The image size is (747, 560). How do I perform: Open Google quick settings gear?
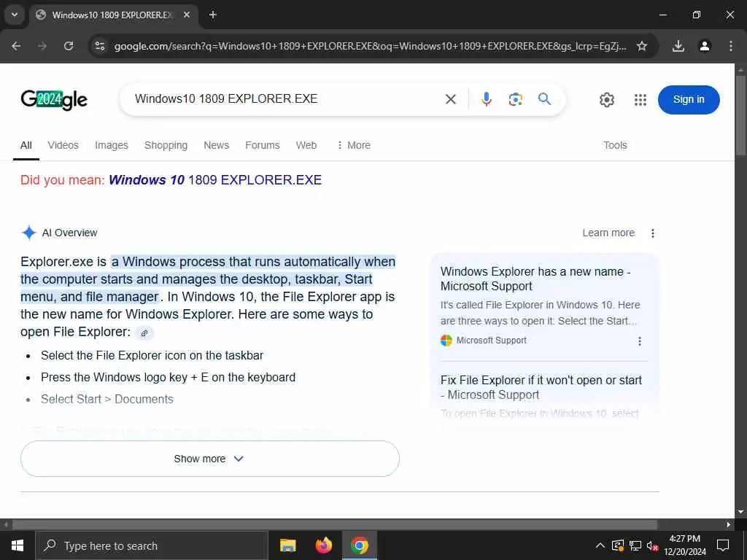pos(606,99)
